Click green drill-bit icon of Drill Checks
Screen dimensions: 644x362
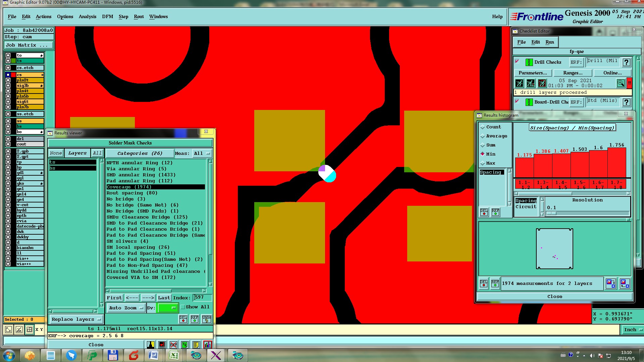[529, 62]
